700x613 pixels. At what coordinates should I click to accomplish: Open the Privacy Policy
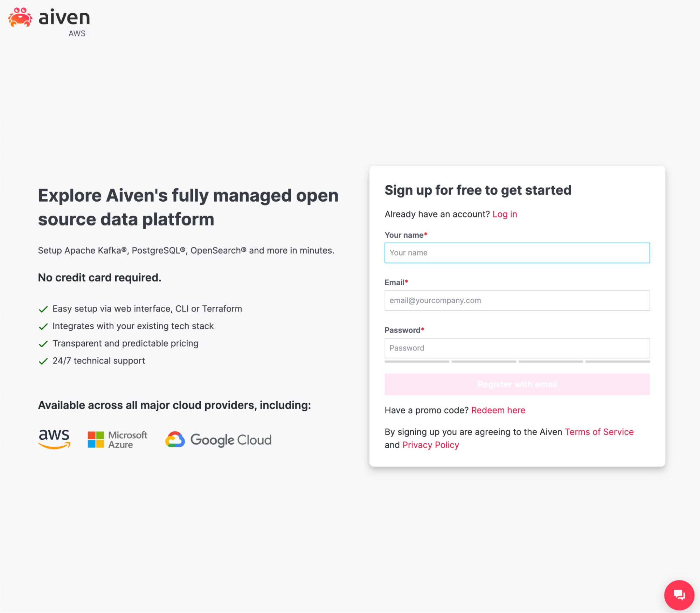[x=431, y=445]
